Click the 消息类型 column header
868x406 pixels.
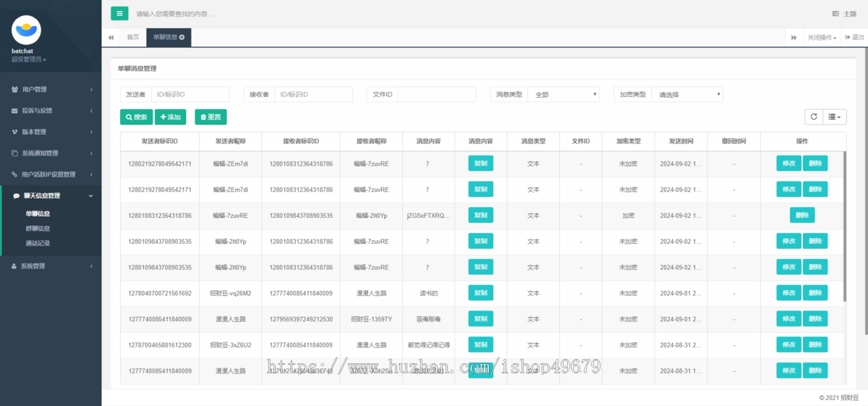533,140
